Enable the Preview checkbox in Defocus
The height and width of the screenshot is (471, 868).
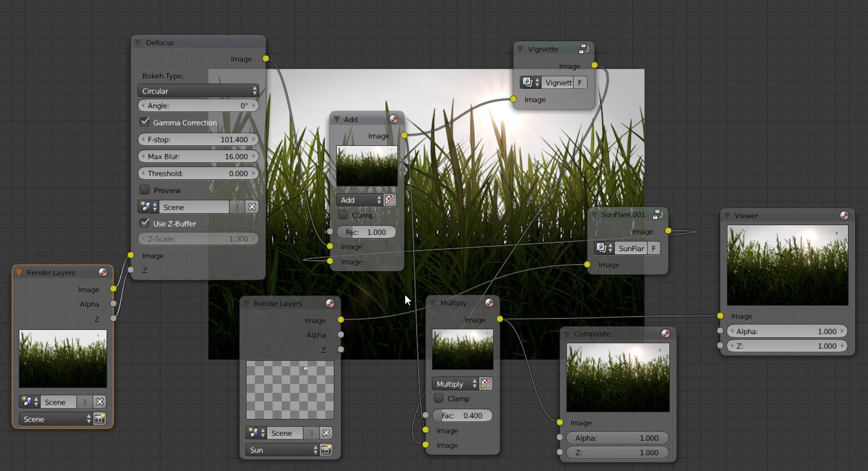pyautogui.click(x=145, y=190)
